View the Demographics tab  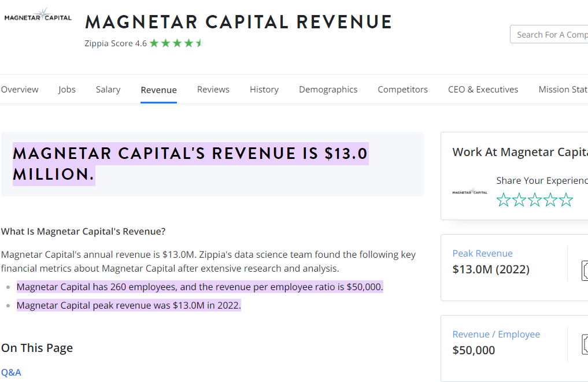tap(328, 90)
